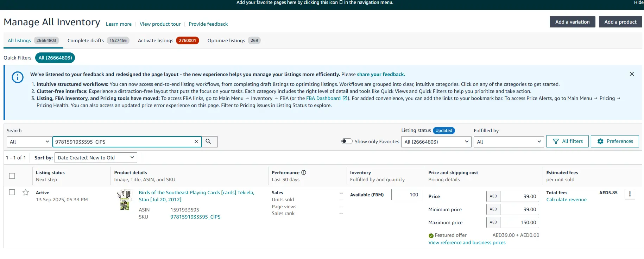Expand the Sort by dropdown
The image size is (644, 259).
pos(96,158)
